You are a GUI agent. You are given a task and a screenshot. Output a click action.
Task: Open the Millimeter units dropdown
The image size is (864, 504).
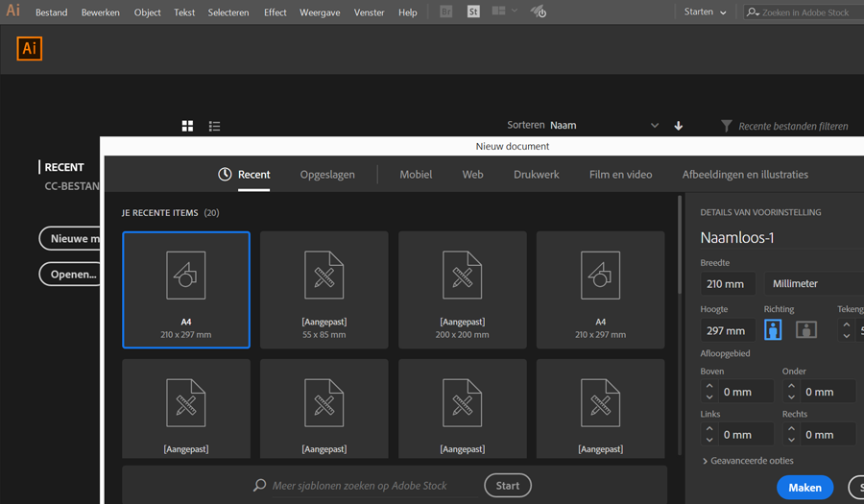pos(814,283)
